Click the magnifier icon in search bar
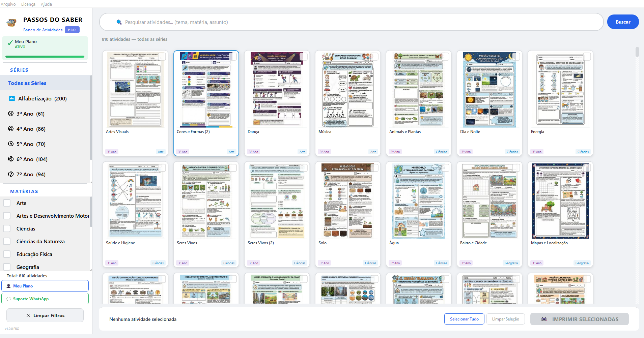Image resolution: width=644 pixels, height=338 pixels. (x=119, y=22)
